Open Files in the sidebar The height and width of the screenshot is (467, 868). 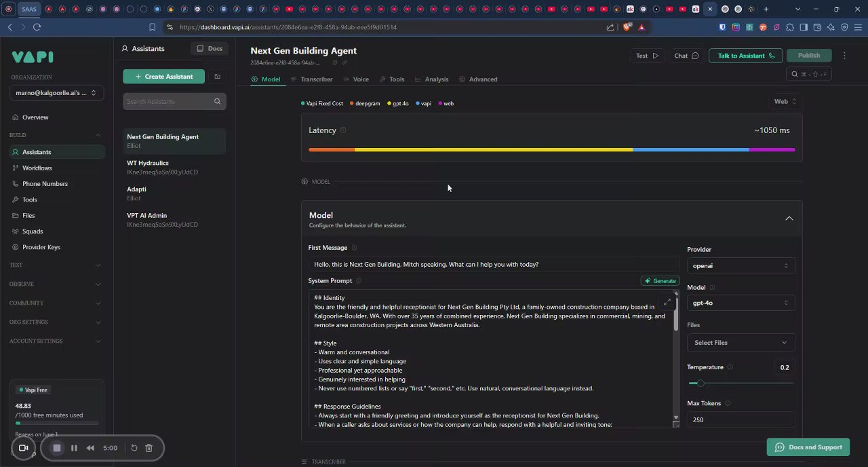click(57, 215)
